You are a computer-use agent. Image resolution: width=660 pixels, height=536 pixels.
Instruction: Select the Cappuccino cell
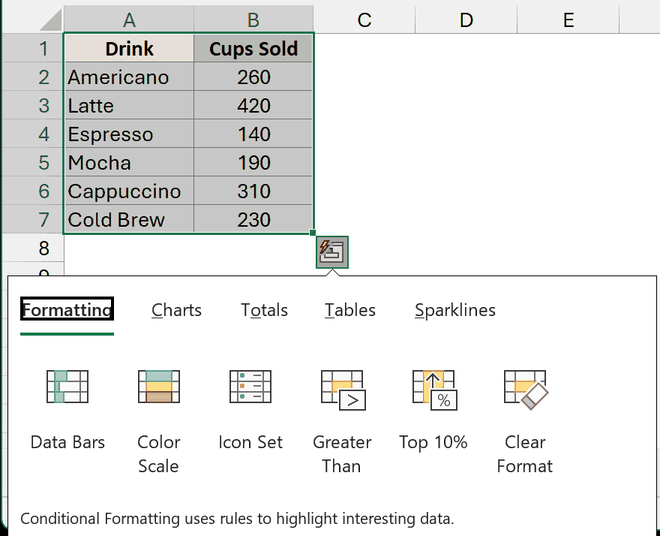[129, 191]
